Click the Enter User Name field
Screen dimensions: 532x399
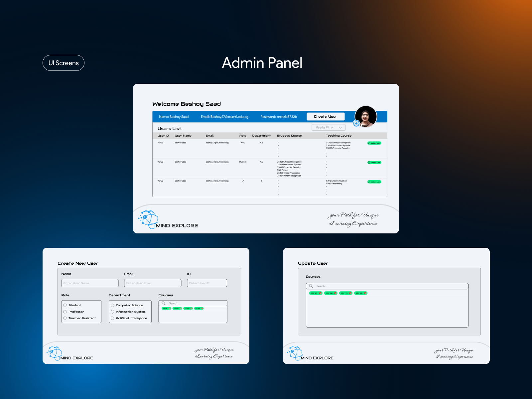coord(90,283)
